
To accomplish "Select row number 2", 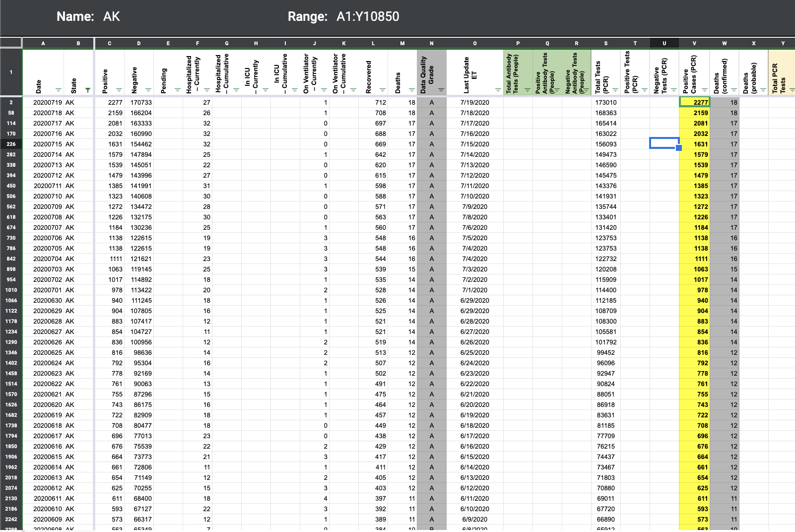I will tap(11, 102).
